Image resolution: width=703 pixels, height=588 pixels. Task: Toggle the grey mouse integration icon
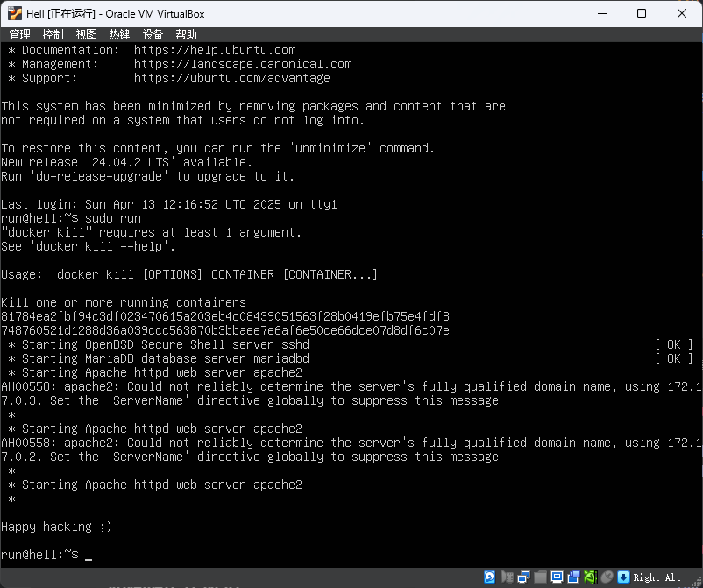[x=606, y=577]
